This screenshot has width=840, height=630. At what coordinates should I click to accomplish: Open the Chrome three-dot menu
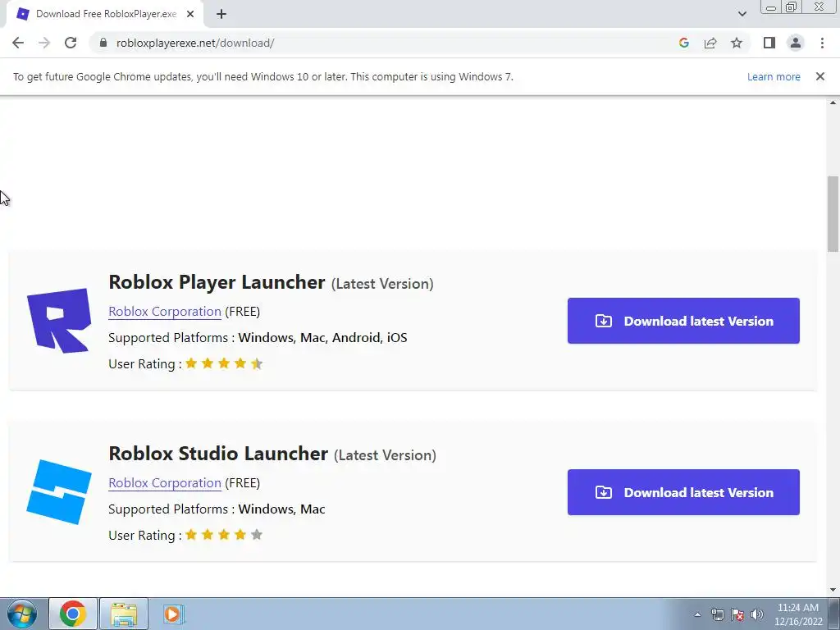click(822, 43)
